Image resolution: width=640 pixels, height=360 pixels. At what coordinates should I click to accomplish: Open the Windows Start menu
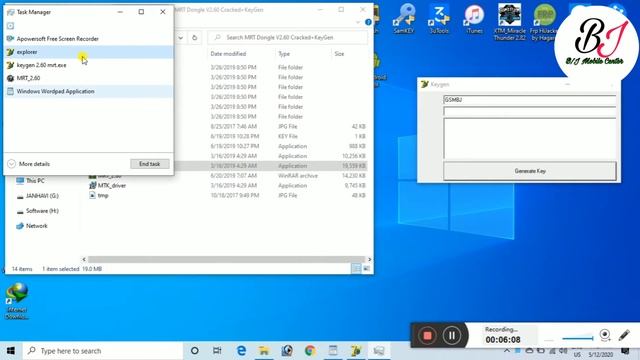[x=11, y=351]
